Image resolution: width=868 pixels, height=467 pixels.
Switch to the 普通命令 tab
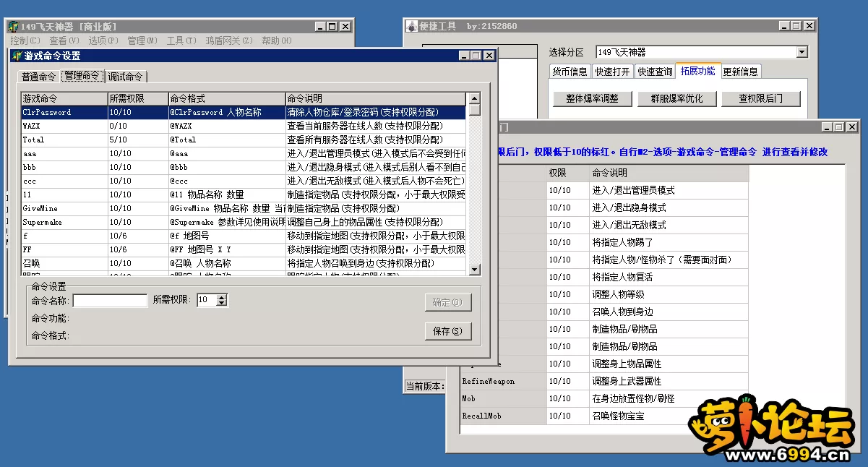[x=38, y=77]
